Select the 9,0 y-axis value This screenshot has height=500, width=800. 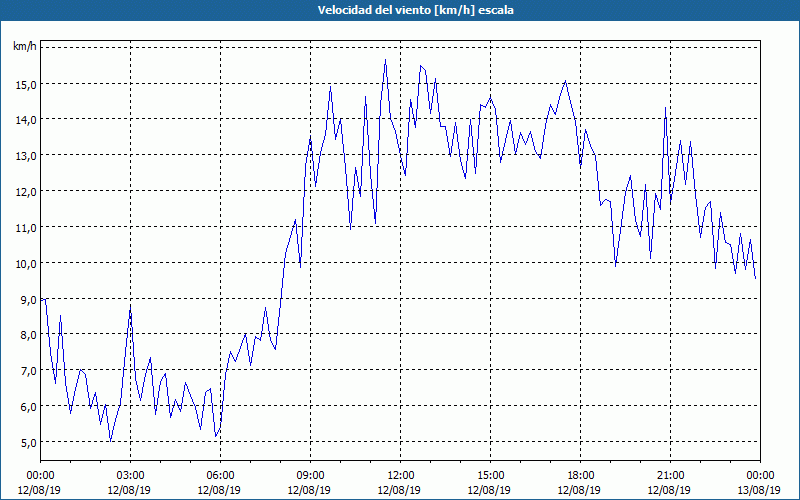(28, 299)
